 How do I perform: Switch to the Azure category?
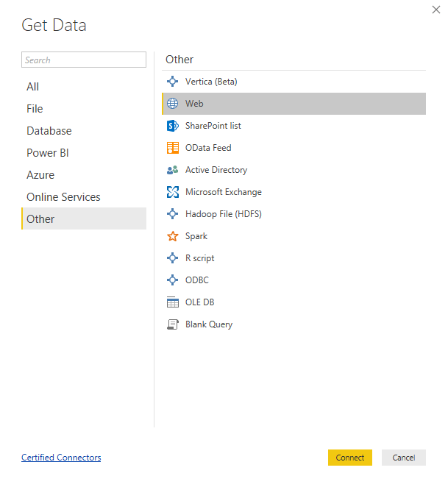(84, 175)
